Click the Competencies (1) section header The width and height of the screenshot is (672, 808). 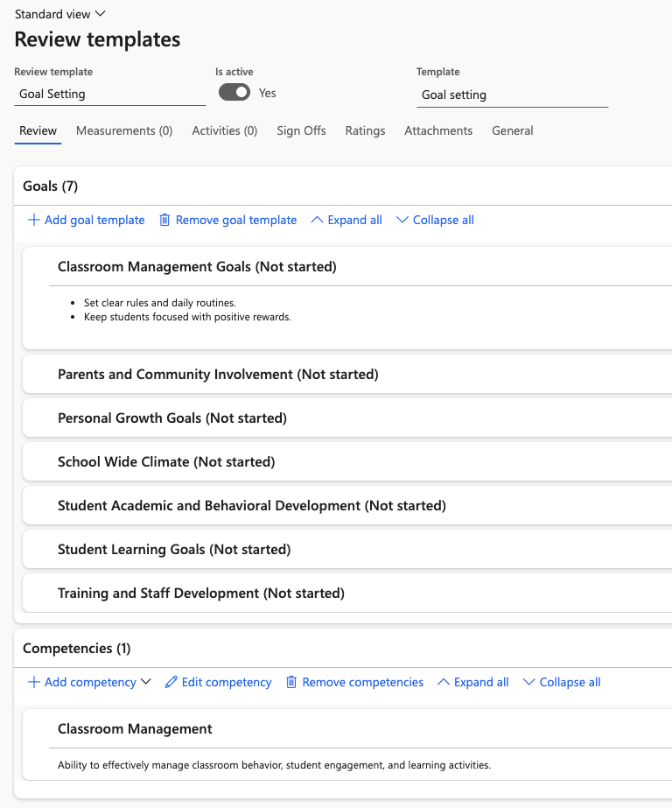(x=77, y=649)
